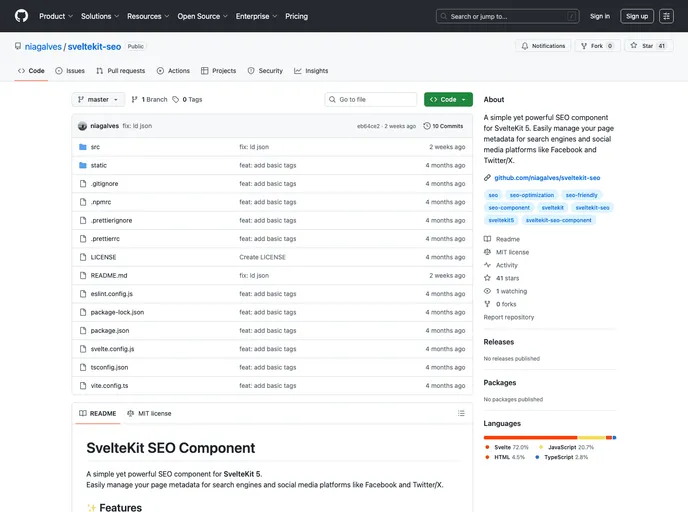Viewport: 688px width, 512px height.
Task: Open the .prettierrc file
Action: [105, 239]
